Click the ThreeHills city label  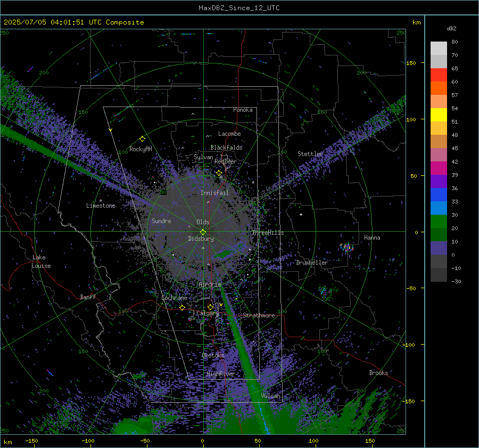(x=268, y=233)
